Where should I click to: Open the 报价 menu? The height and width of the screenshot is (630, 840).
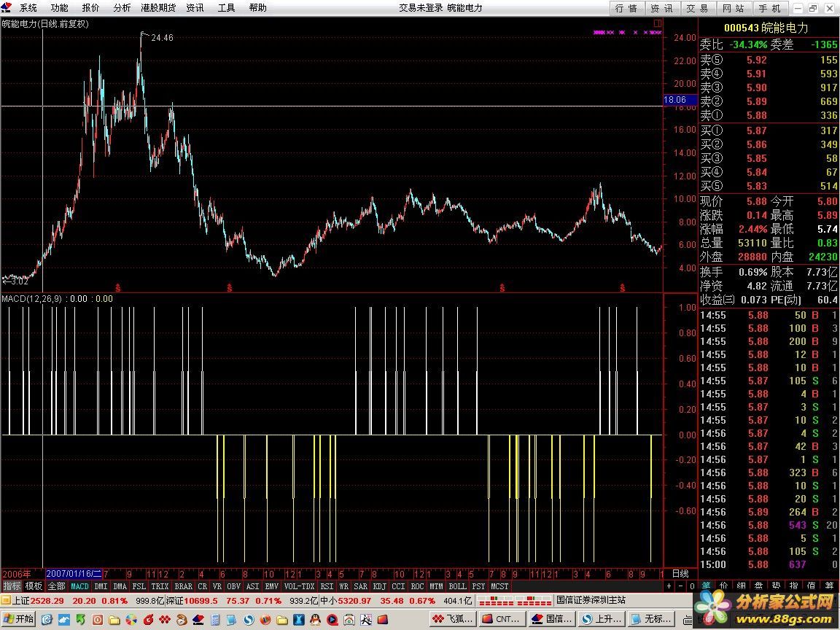(x=90, y=7)
